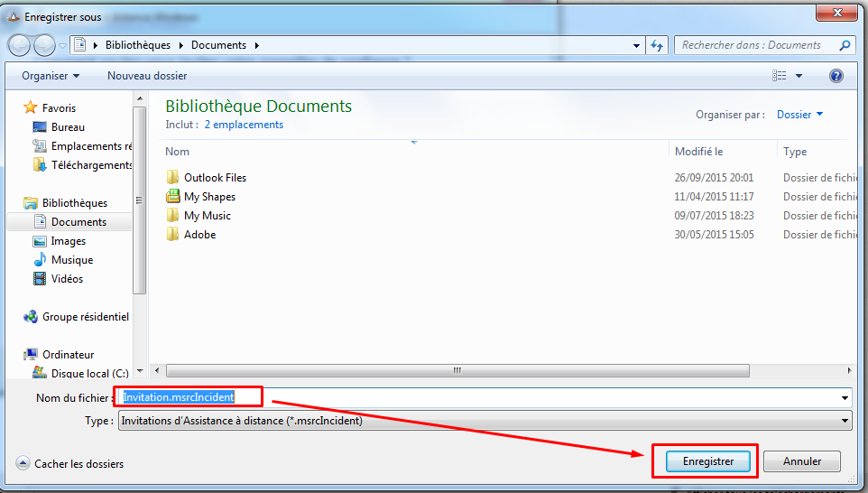Click the Forward navigation arrow button
The image size is (868, 493).
[45, 45]
